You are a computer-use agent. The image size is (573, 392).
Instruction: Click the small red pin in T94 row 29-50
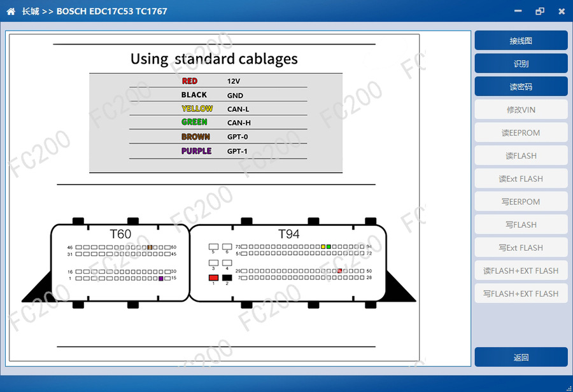[x=340, y=270]
